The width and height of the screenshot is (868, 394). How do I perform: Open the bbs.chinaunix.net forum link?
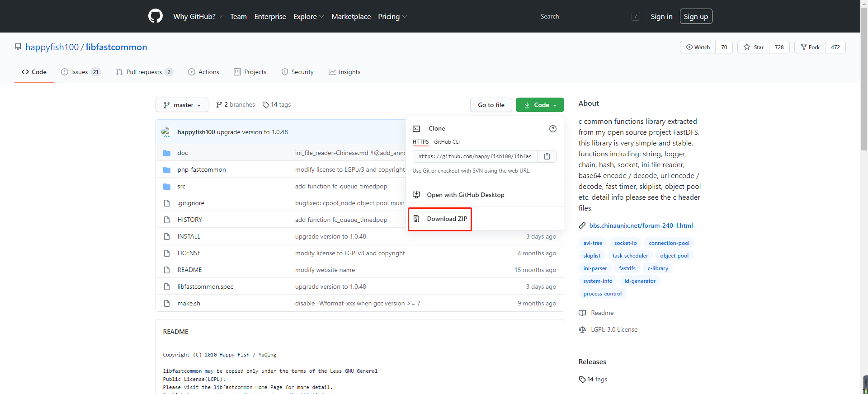(641, 225)
